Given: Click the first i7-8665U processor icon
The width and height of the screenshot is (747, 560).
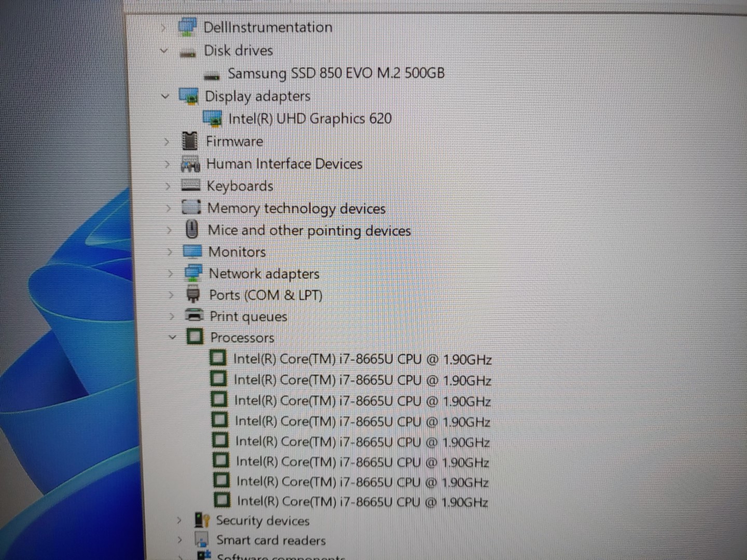Looking at the screenshot, I should coord(218,358).
